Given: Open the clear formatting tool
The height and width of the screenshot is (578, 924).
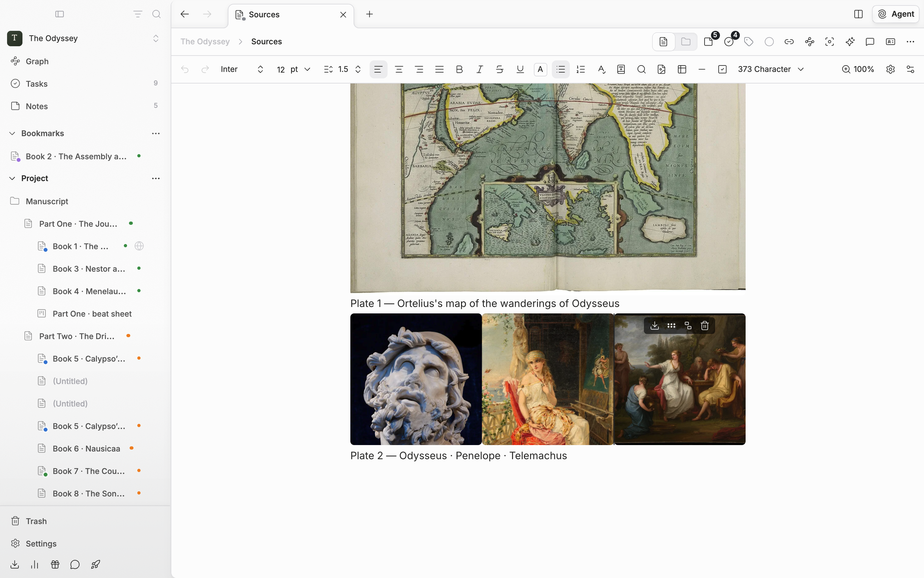Looking at the screenshot, I should (601, 69).
